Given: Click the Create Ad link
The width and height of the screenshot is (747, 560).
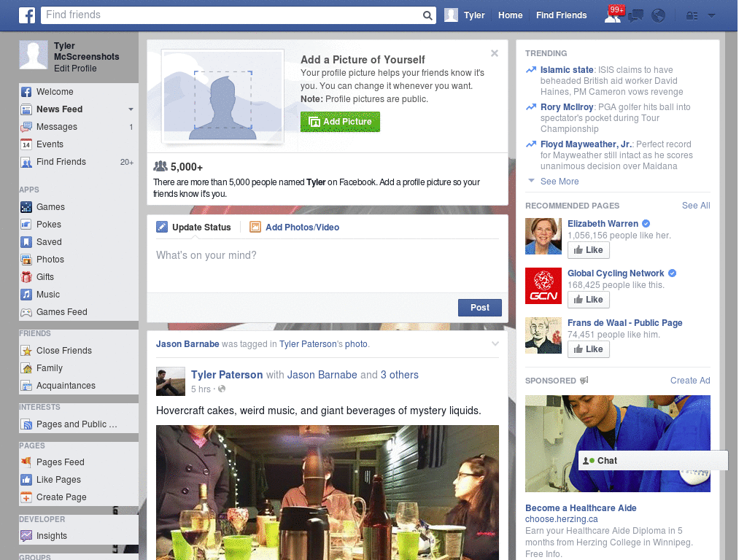Looking at the screenshot, I should 690,381.
